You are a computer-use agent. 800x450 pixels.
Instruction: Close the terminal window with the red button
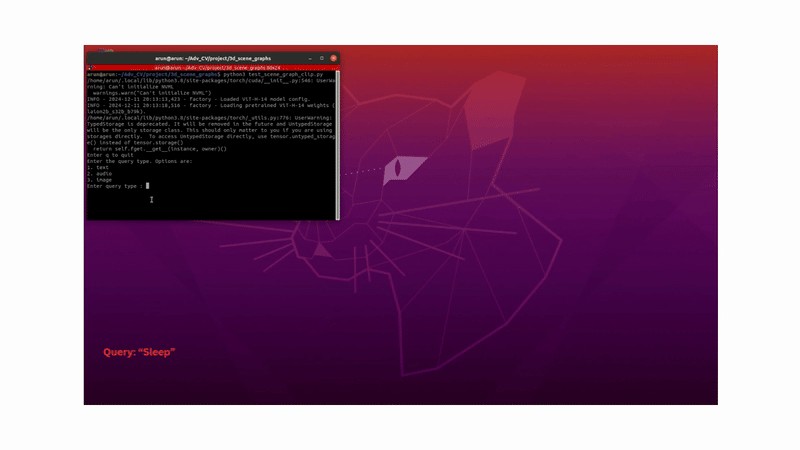coord(333,58)
